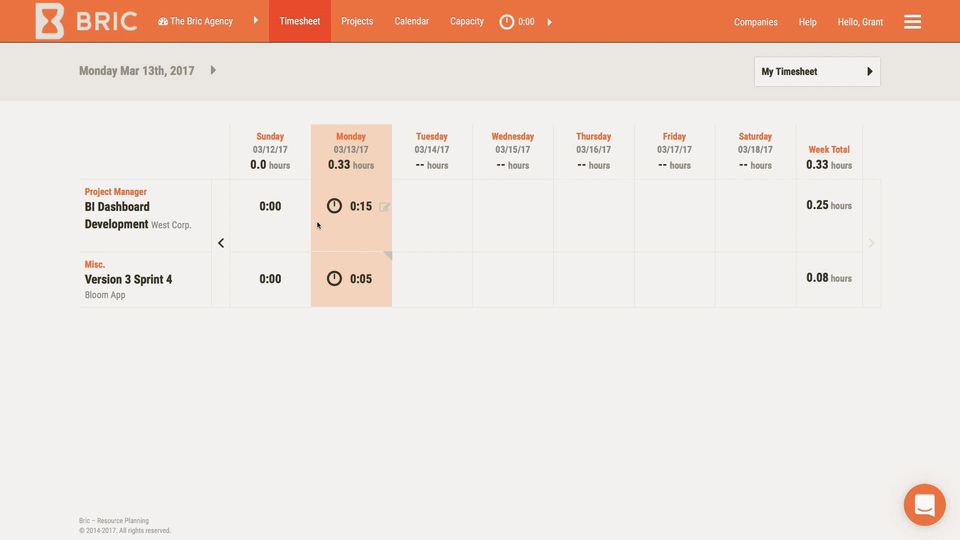Viewport: 960px width, 540px height.
Task: Click the BRIC wordmark text
Action: pos(107,21)
